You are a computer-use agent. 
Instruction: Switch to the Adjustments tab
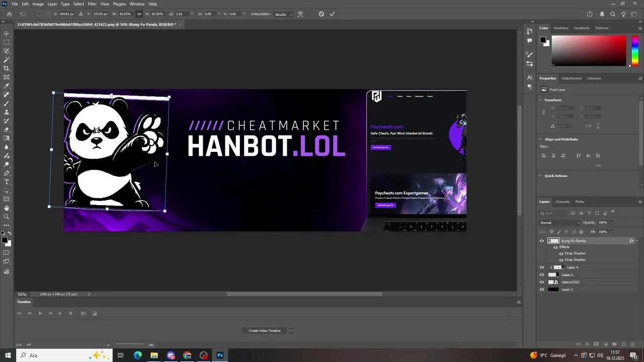pyautogui.click(x=572, y=78)
